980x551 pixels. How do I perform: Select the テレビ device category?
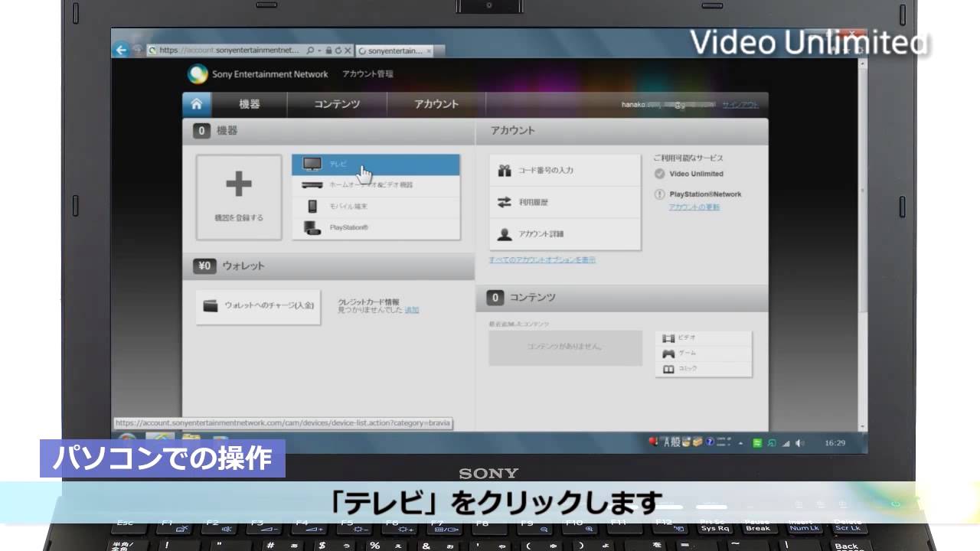376,165
